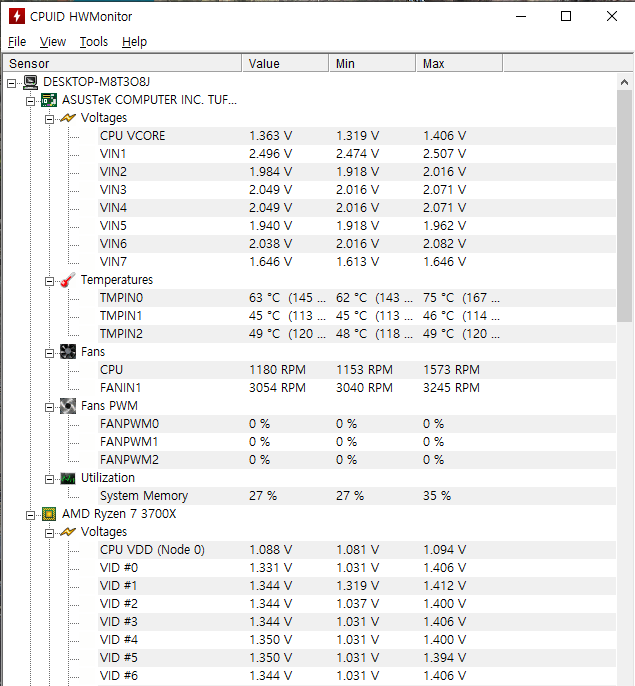The image size is (635, 686).
Task: Select the TMPIN2 temperature row
Action: [357, 333]
